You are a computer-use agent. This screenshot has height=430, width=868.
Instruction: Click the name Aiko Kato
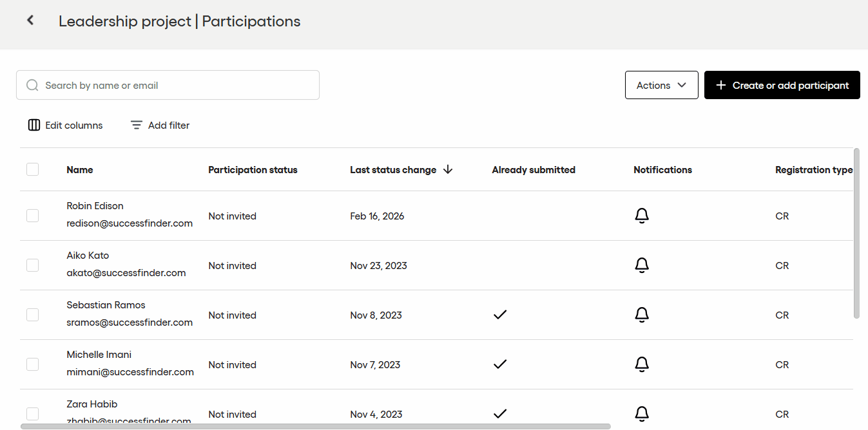[x=88, y=256]
